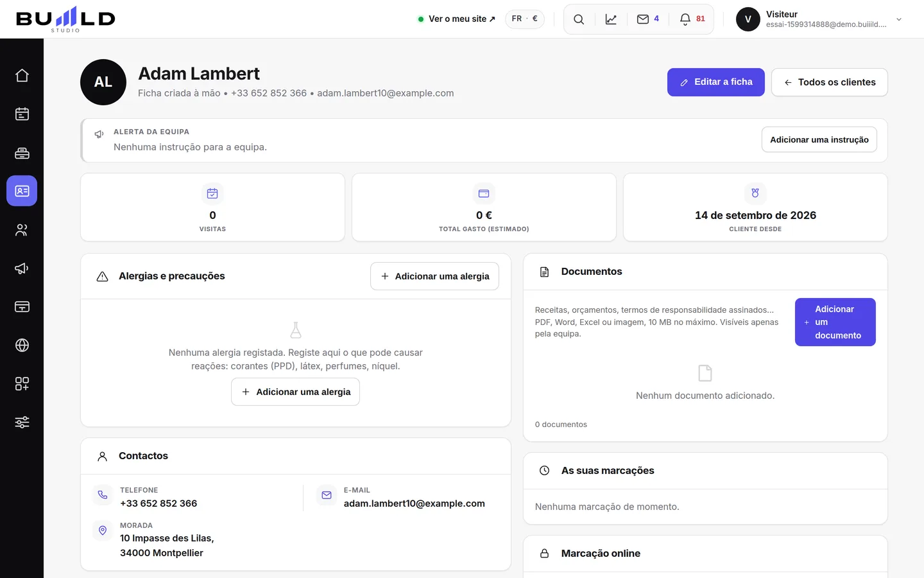Open the megaphone marketing icon in sidebar

22,268
